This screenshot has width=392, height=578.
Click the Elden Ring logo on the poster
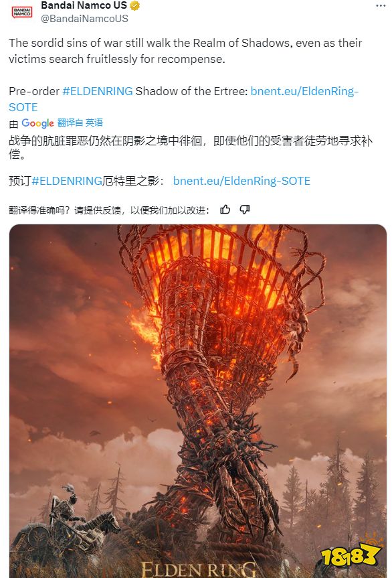pyautogui.click(x=199, y=569)
